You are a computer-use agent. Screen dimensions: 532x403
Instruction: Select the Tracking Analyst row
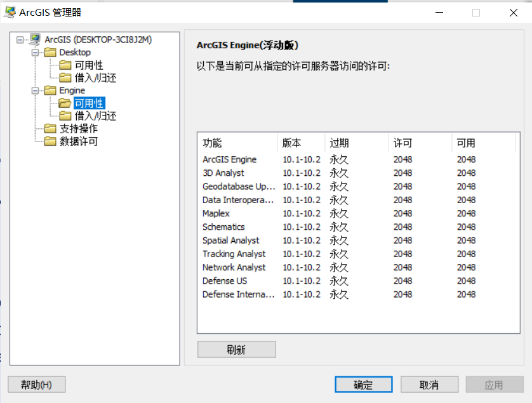pyautogui.click(x=358, y=254)
